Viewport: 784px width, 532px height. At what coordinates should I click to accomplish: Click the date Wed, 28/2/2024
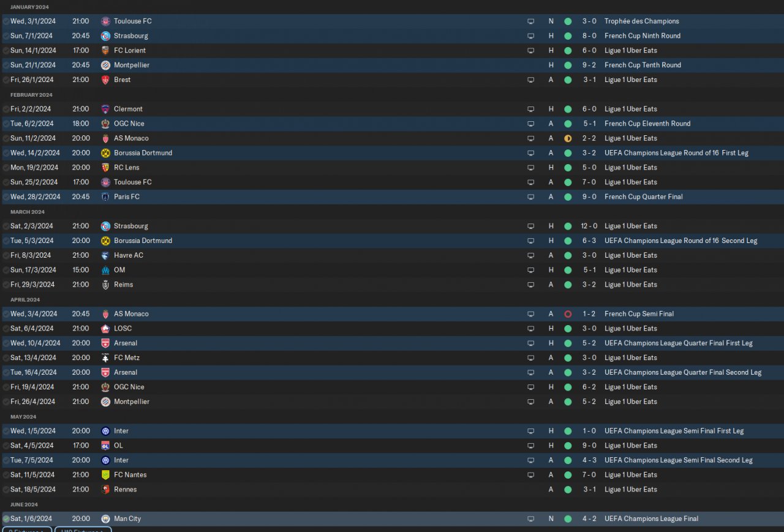pyautogui.click(x=36, y=197)
